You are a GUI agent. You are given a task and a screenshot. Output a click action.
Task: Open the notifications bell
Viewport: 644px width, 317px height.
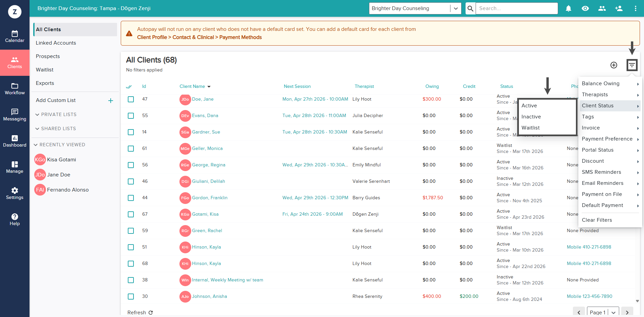tap(569, 8)
